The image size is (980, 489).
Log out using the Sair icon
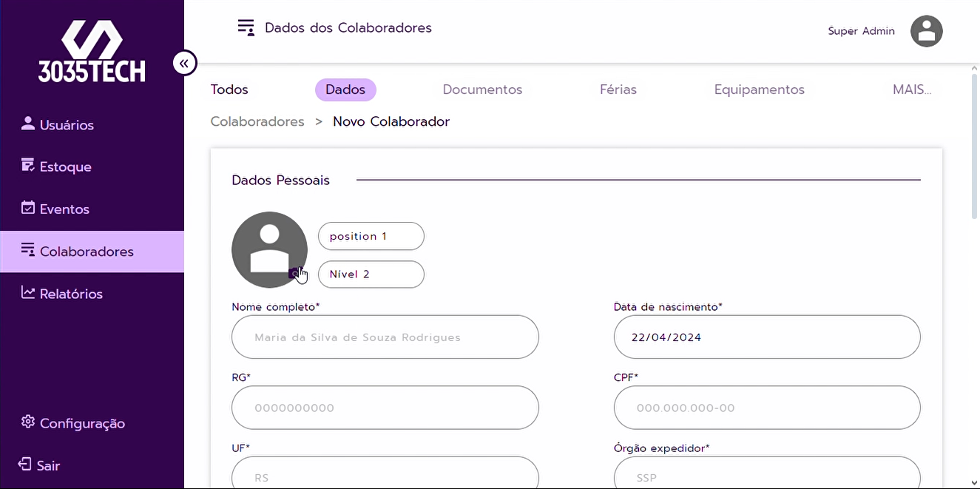tap(25, 464)
